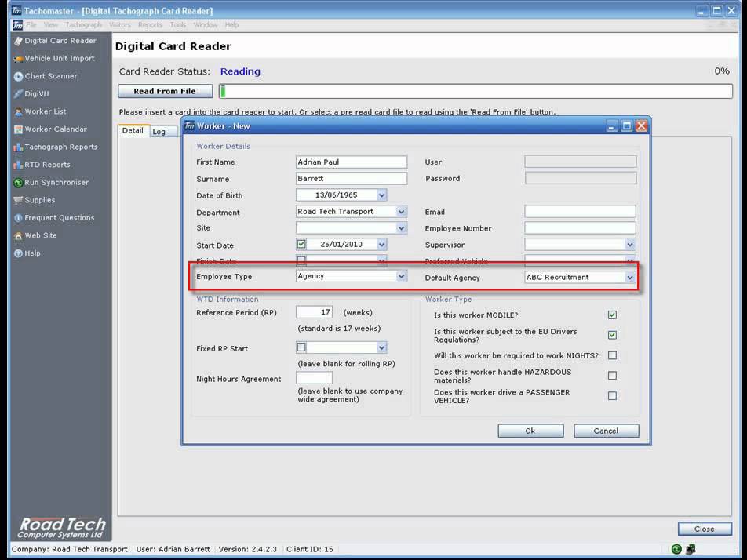This screenshot has height=560, width=747.
Task: Click the Close button at bottom right
Action: click(705, 529)
